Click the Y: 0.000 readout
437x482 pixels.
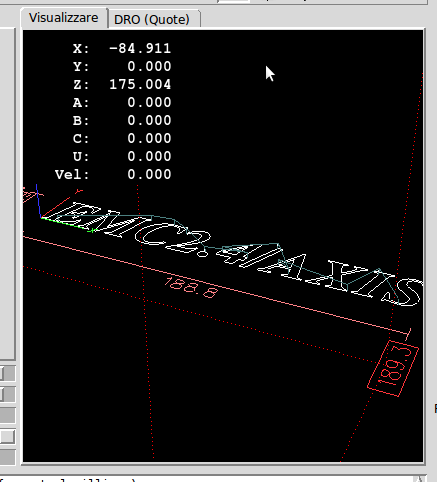click(x=122, y=67)
